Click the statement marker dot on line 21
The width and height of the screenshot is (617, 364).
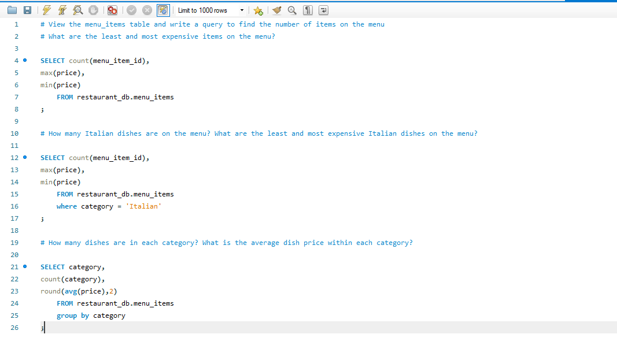(25, 267)
